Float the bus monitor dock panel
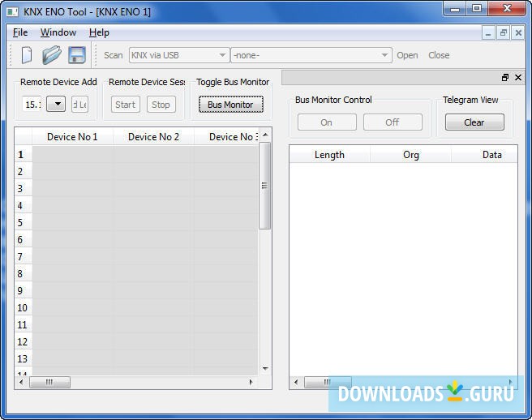The width and height of the screenshot is (532, 420). click(505, 78)
